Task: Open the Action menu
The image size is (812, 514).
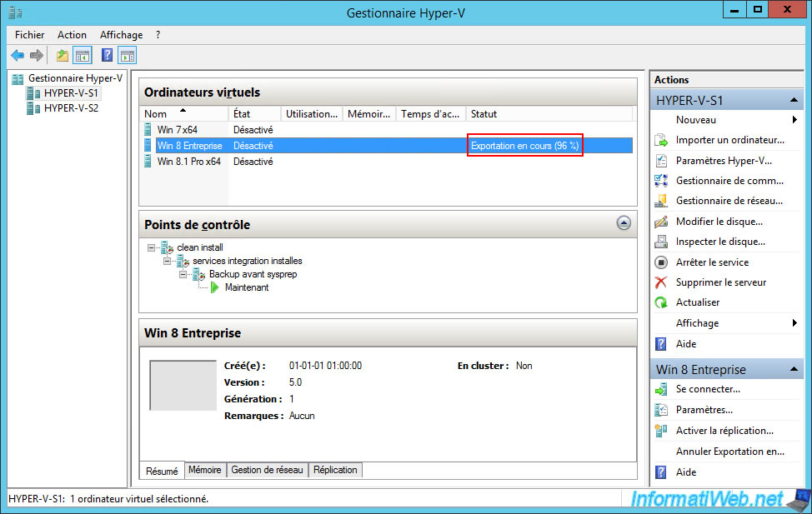Action: pyautogui.click(x=72, y=35)
